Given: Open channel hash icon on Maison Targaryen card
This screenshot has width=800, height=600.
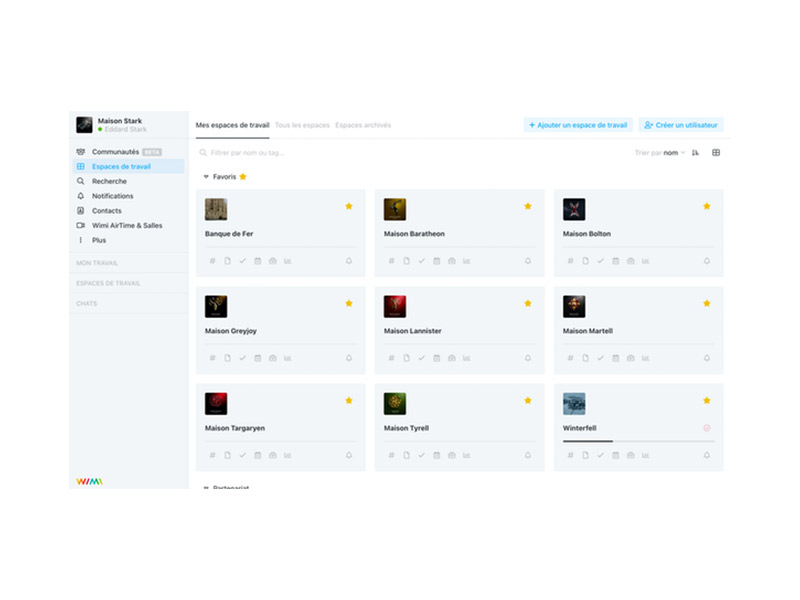Looking at the screenshot, I should [212, 455].
